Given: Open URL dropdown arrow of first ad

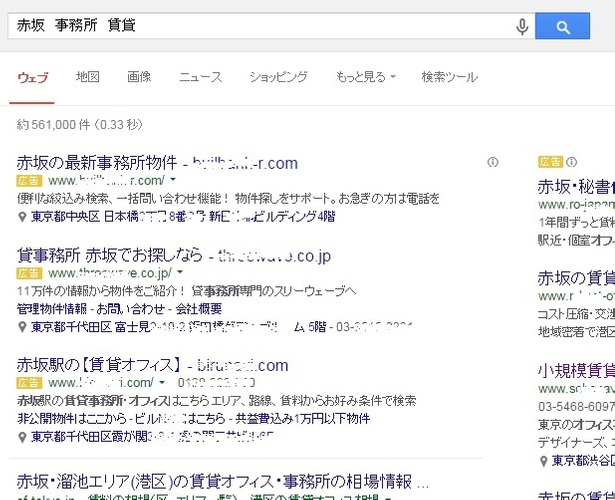Looking at the screenshot, I should click(x=173, y=181).
